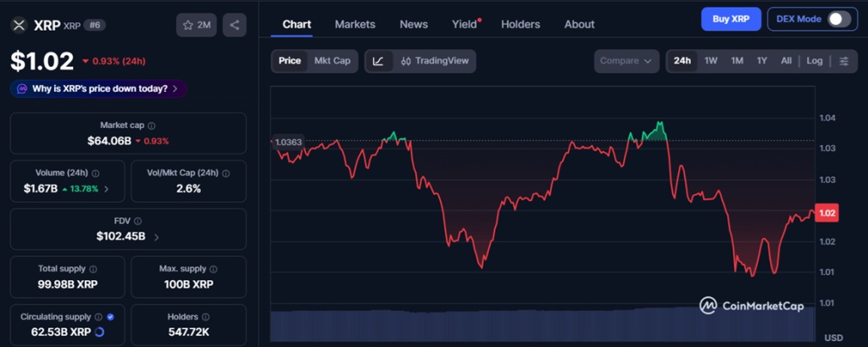This screenshot has width=868, height=347.
Task: Click the Market cap $64.06B value
Action: [109, 141]
